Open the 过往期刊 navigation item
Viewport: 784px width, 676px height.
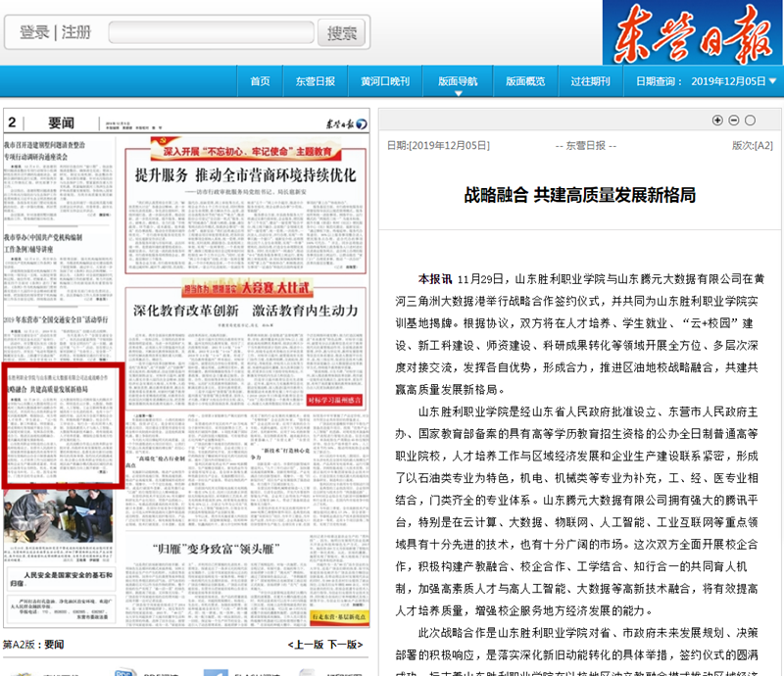[x=591, y=81]
